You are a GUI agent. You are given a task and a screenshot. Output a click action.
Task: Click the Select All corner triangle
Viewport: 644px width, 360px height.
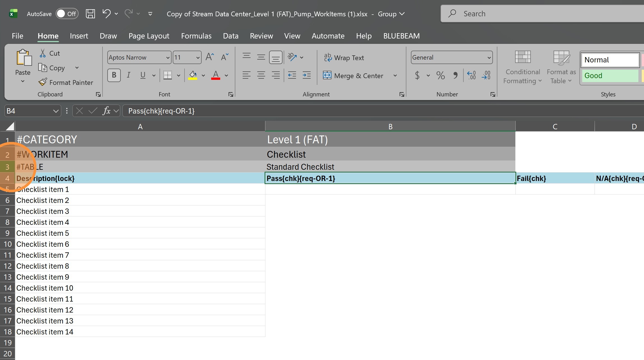[x=10, y=126]
